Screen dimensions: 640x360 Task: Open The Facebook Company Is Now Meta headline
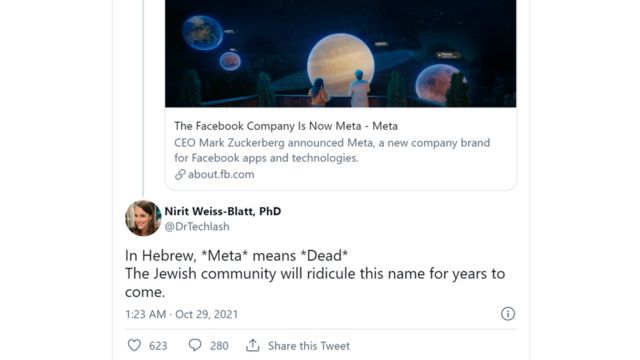coord(286,126)
